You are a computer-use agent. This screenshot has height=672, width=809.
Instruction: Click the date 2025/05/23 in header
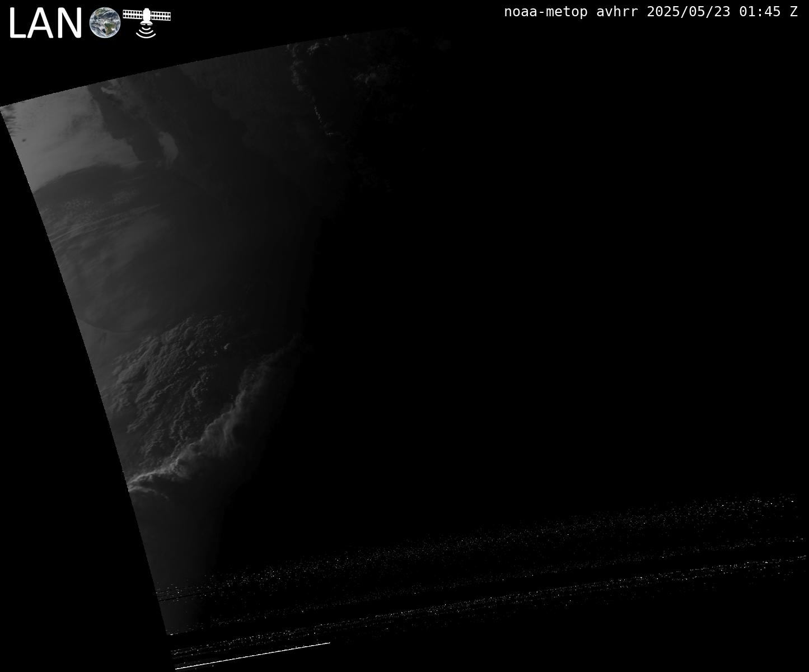(x=689, y=12)
